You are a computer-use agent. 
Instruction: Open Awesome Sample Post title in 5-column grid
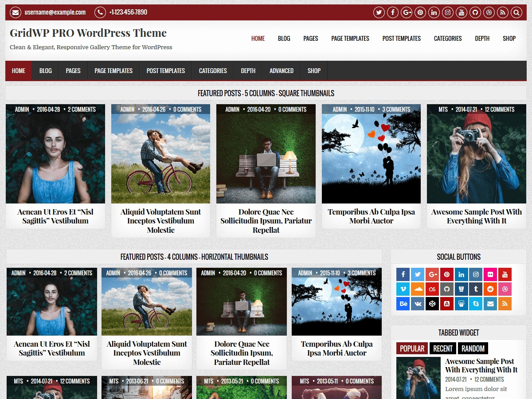click(x=477, y=216)
